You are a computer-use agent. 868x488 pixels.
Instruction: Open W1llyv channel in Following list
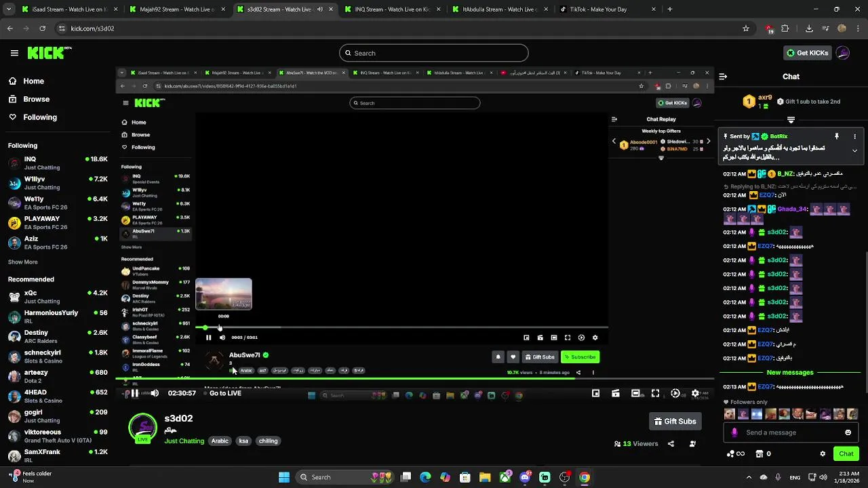click(58, 183)
